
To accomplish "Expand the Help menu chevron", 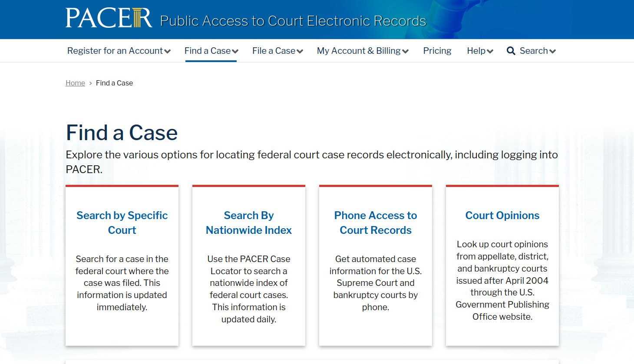I will (490, 52).
